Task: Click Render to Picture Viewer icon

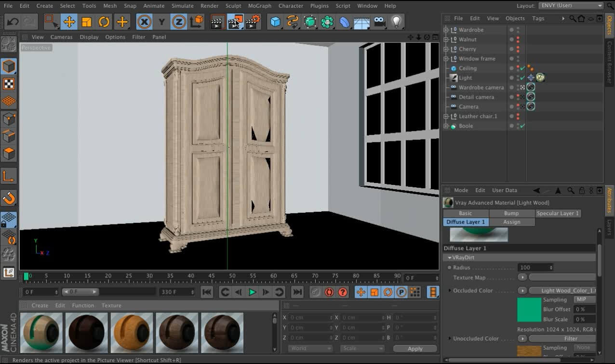Action: (x=235, y=22)
